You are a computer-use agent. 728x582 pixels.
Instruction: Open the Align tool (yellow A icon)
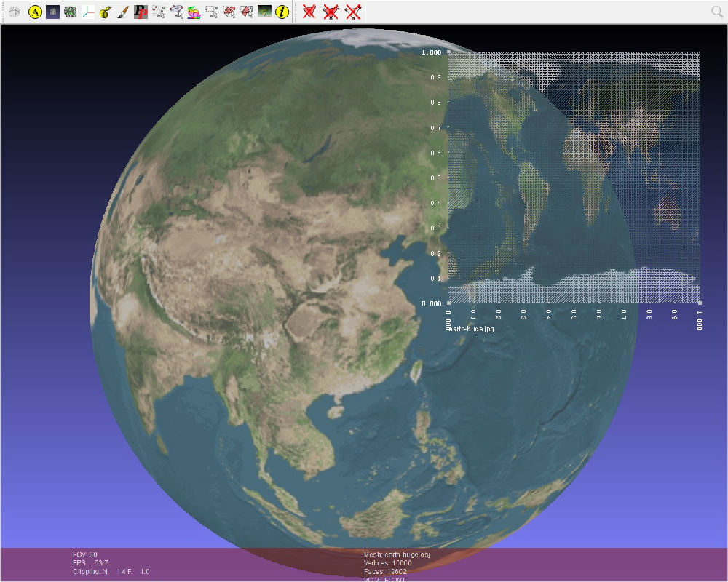[x=35, y=12]
